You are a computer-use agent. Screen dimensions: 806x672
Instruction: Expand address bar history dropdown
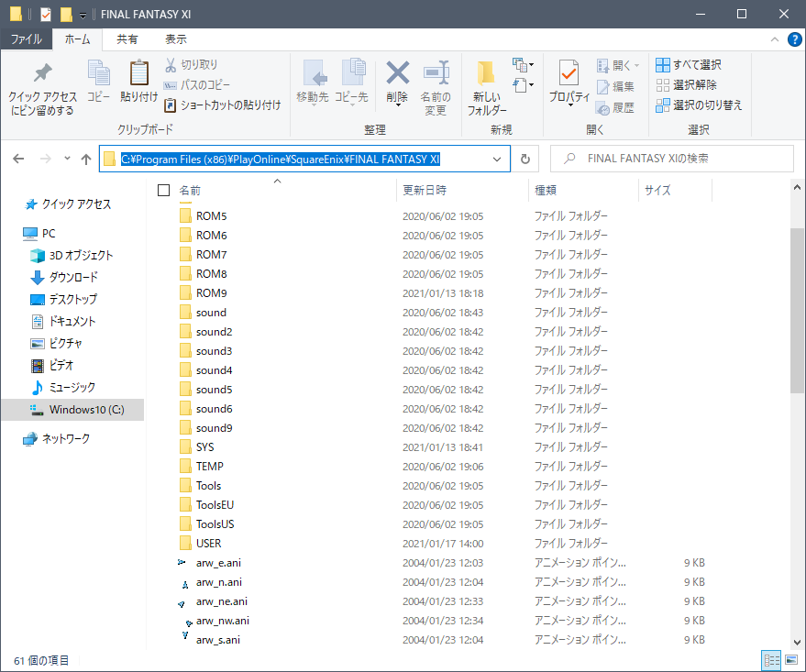tap(497, 160)
